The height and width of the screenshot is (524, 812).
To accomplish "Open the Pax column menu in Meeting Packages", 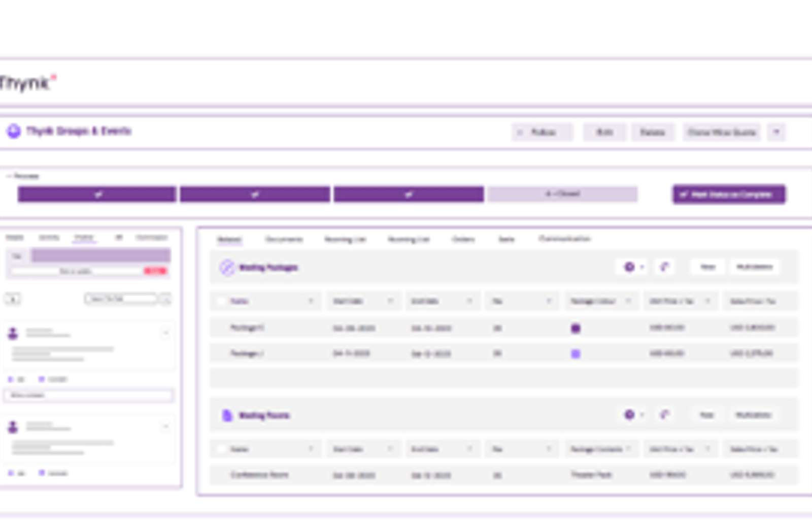I will point(549,301).
